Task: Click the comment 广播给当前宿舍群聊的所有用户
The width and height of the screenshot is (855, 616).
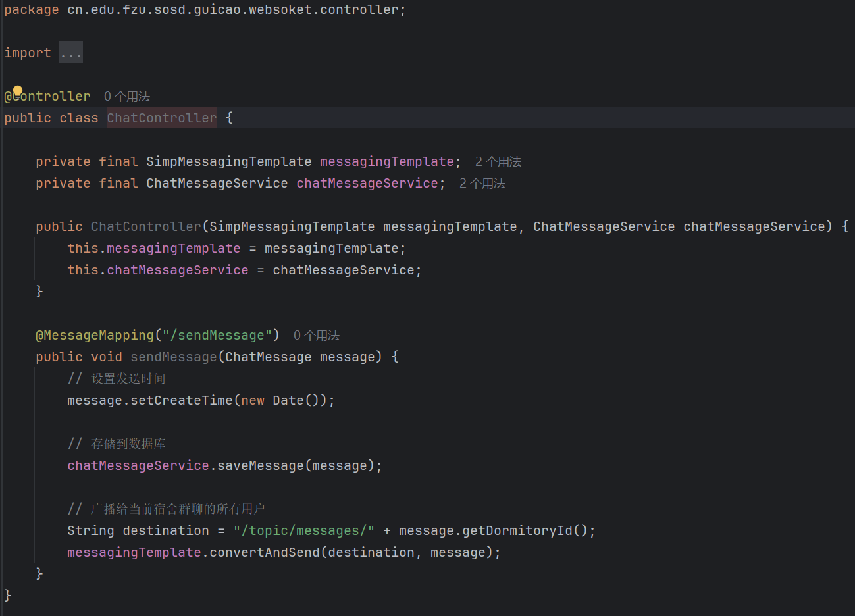Action: point(178,509)
